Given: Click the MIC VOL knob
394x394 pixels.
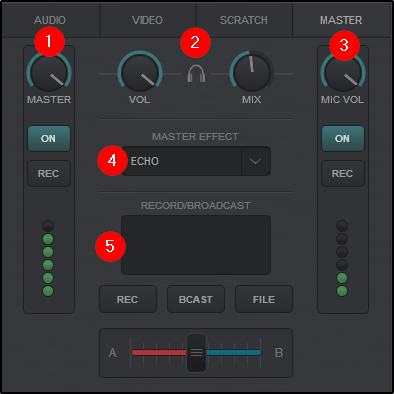Looking at the screenshot, I should pyautogui.click(x=343, y=73).
